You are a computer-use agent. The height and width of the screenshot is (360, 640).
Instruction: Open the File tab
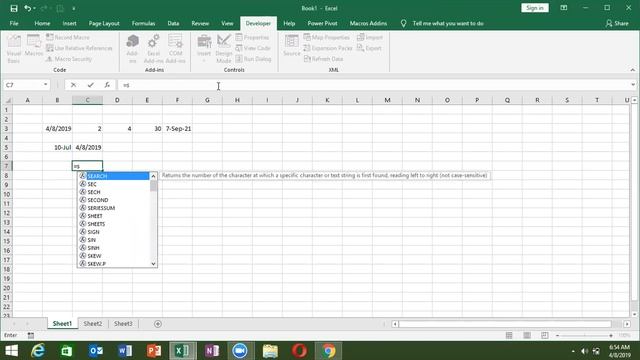14,23
